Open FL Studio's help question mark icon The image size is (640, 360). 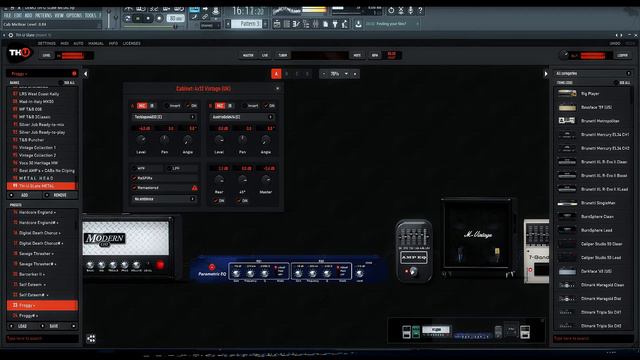(420, 11)
